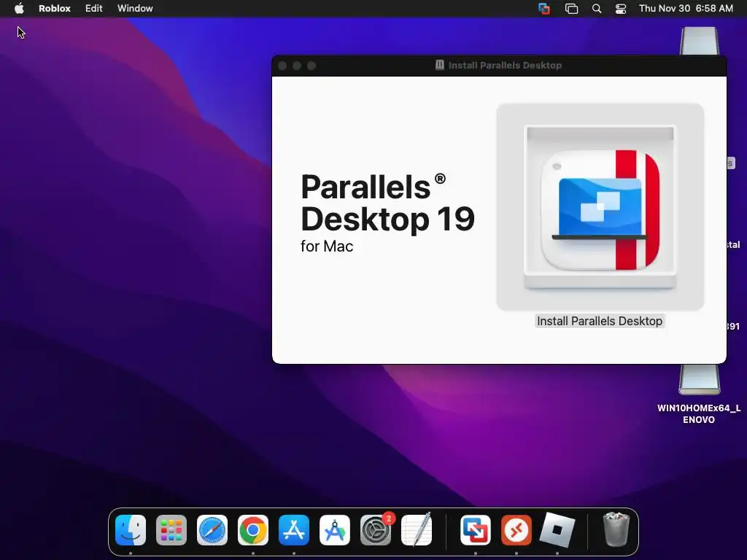Viewport: 747px width, 560px height.
Task: Open the compass-and-ruler app in the Dock
Action: (x=335, y=530)
